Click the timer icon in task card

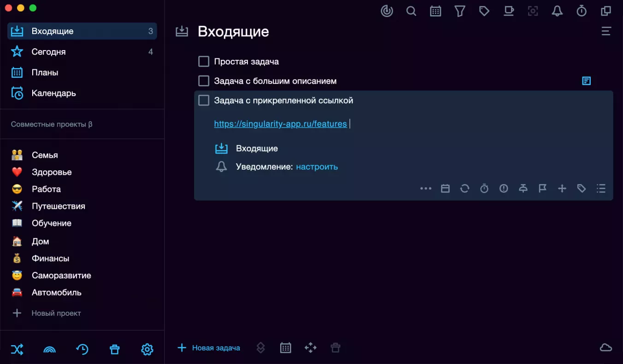[x=484, y=188]
